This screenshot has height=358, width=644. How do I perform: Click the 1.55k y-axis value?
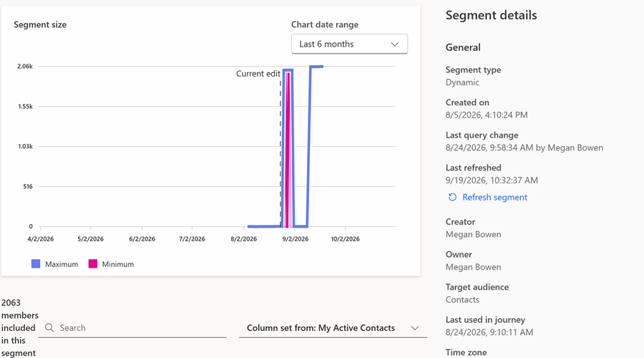click(x=25, y=107)
